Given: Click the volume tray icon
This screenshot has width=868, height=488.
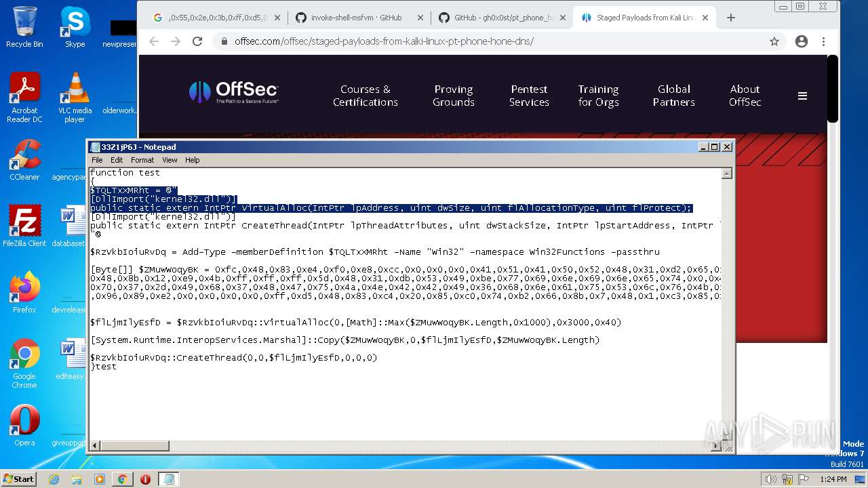Looking at the screenshot, I should pyautogui.click(x=770, y=479).
